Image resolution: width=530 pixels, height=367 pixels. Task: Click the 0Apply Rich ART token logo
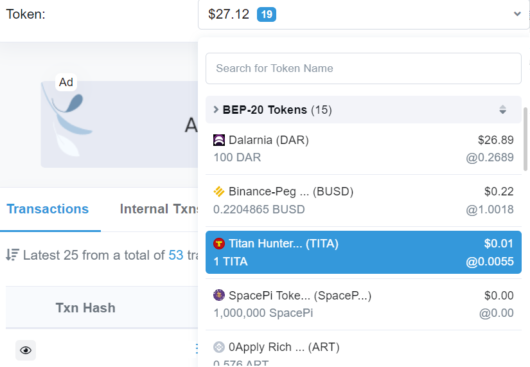(219, 347)
